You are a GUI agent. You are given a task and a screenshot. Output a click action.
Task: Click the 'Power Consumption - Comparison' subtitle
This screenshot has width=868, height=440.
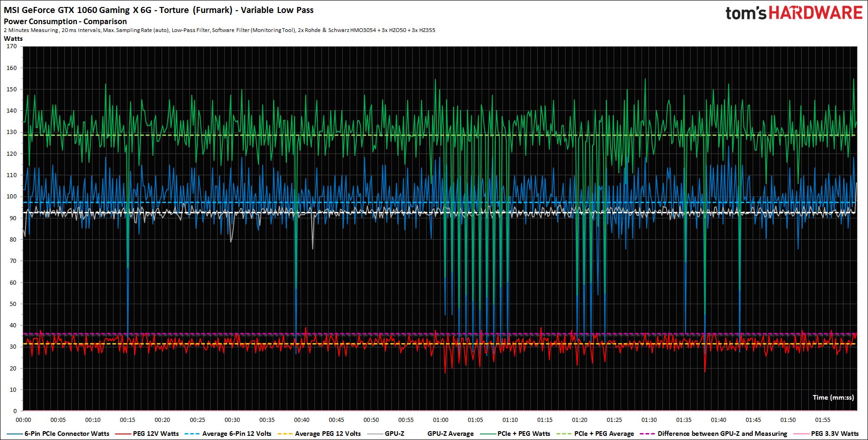point(65,21)
